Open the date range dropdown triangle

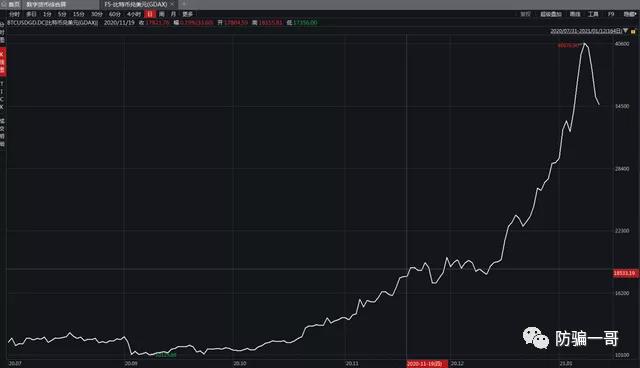point(625,31)
